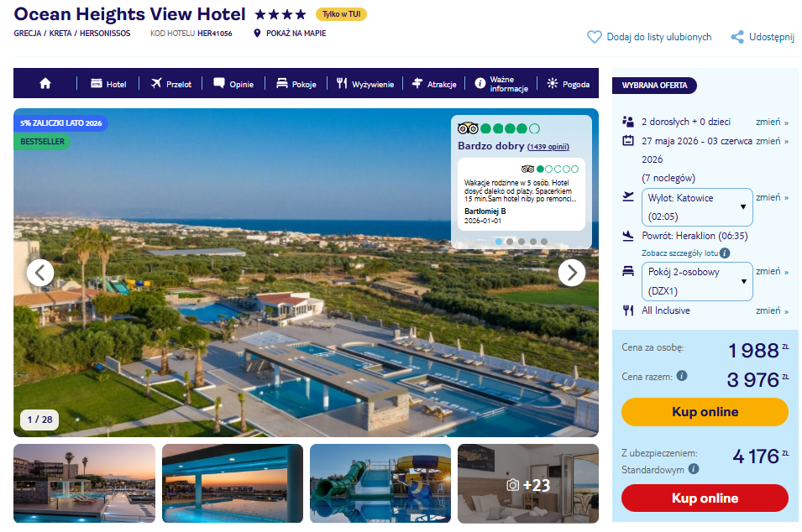The width and height of the screenshot is (802, 532).
Task: Select the last review carousel dot
Action: pos(543,242)
